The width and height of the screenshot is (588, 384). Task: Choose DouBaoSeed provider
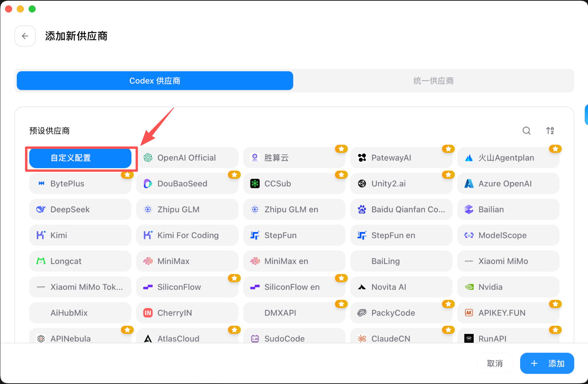tap(187, 183)
